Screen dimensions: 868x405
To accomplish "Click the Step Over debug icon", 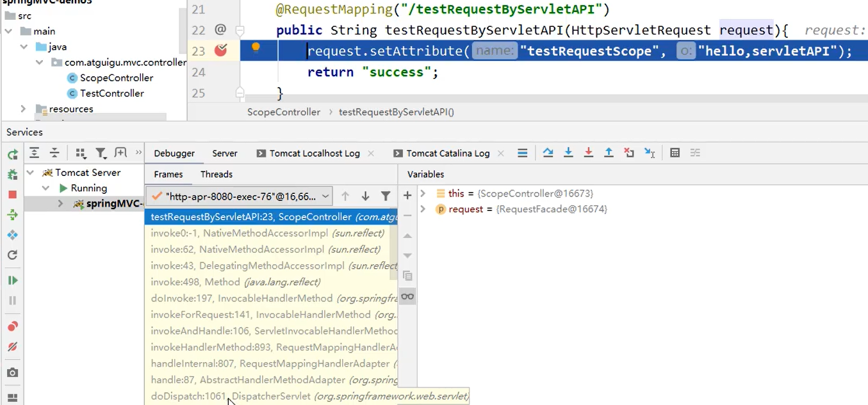I will (x=548, y=153).
